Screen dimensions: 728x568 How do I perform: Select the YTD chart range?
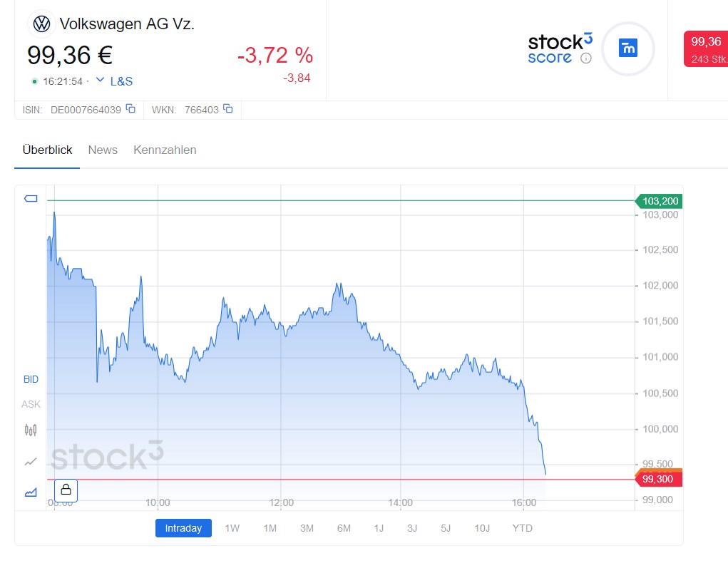coord(523,528)
